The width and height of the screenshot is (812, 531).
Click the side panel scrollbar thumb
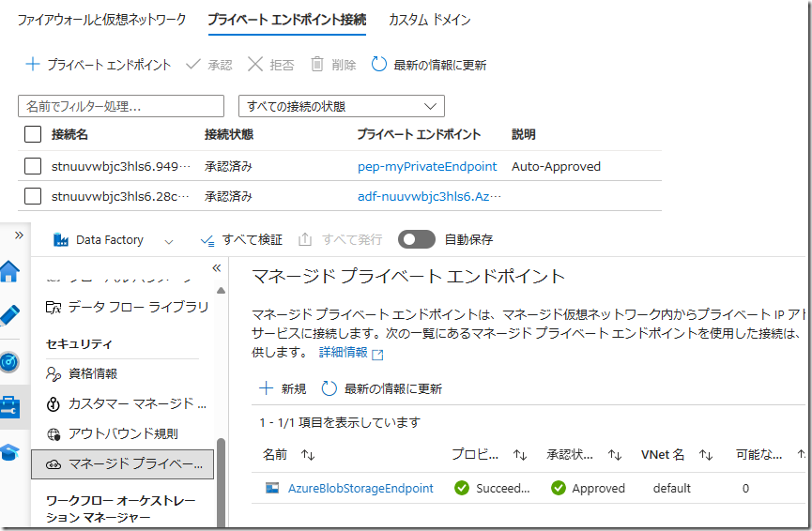(x=222, y=481)
